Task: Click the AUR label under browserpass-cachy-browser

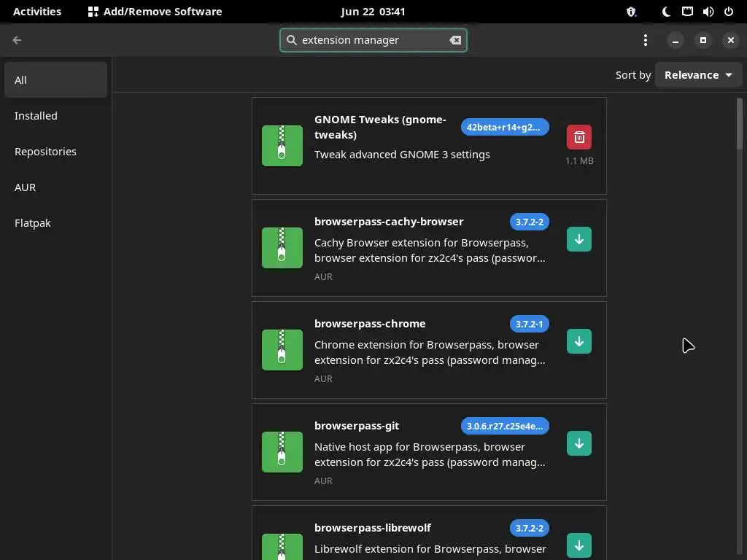Action: 323,276
